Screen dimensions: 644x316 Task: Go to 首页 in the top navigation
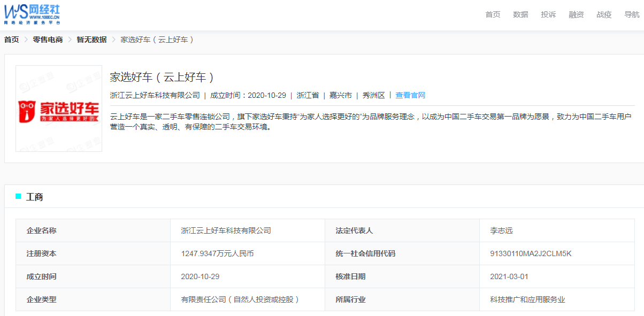tap(493, 14)
